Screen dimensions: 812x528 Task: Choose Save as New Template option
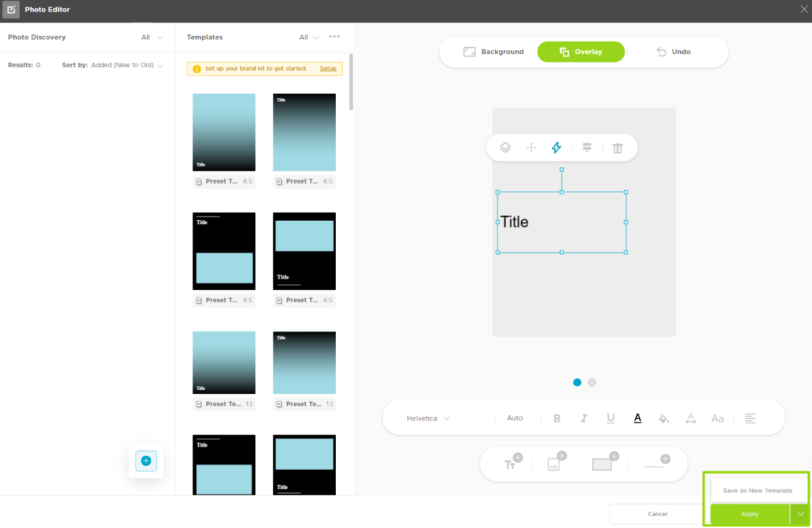758,490
